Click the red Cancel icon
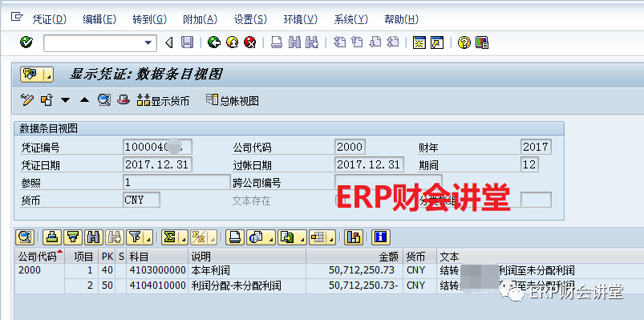Viewport: 644px width, 320px height. 249,43
